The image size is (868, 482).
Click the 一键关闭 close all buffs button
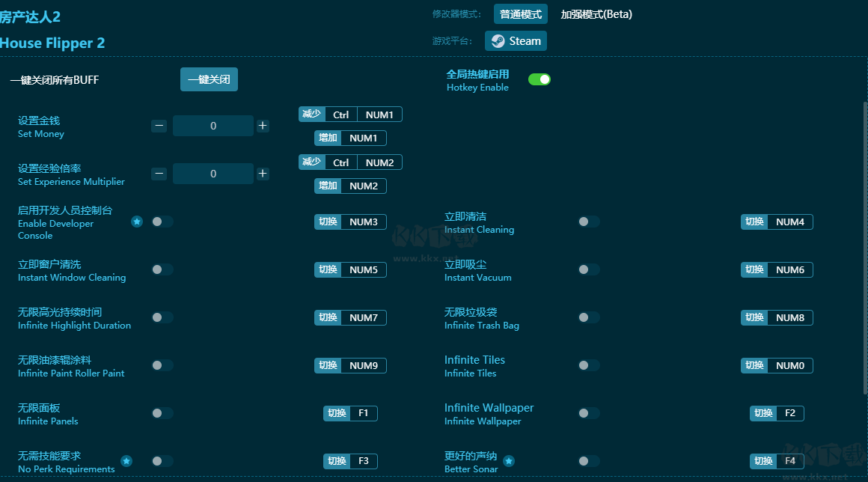click(209, 79)
